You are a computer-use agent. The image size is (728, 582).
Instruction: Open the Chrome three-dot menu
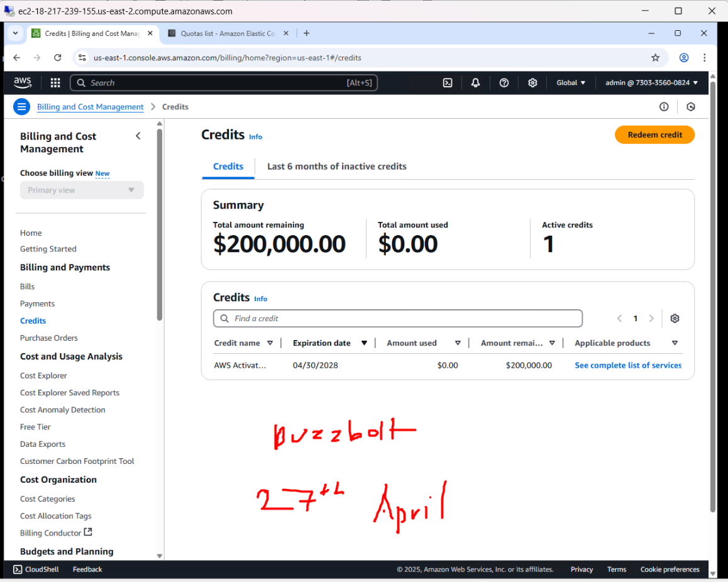coord(704,58)
